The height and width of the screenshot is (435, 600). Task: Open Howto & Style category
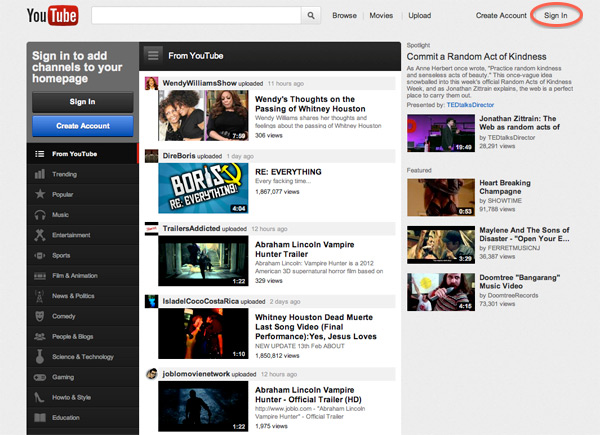tap(82, 397)
